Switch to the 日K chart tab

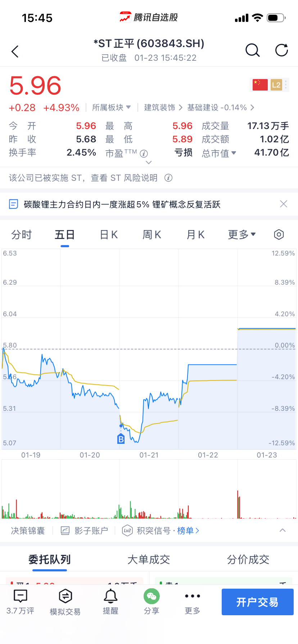[109, 235]
